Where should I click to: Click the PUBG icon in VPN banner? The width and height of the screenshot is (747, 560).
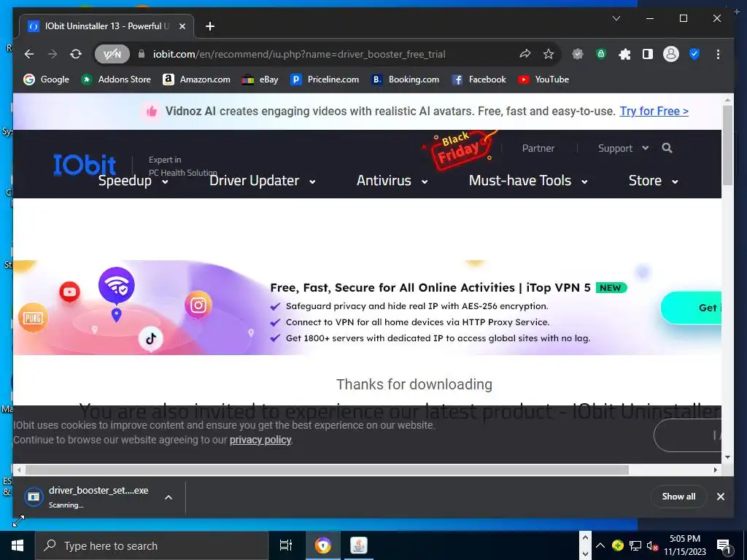click(x=33, y=318)
